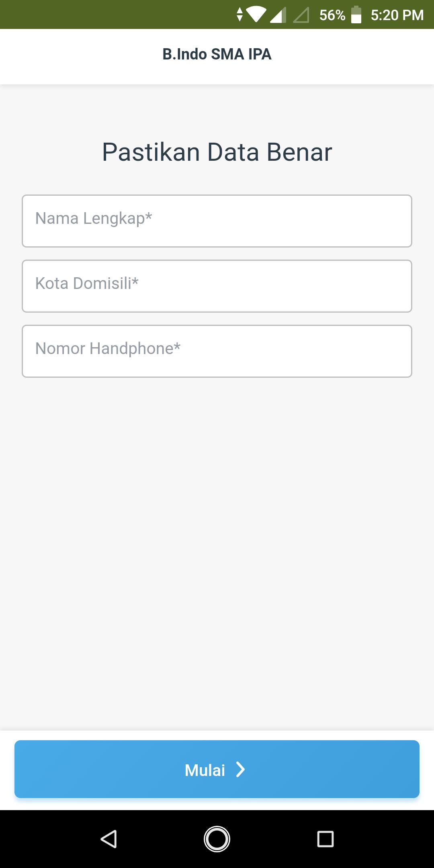Tap the Mulai label text
This screenshot has height=868, width=434.
pyautogui.click(x=205, y=770)
